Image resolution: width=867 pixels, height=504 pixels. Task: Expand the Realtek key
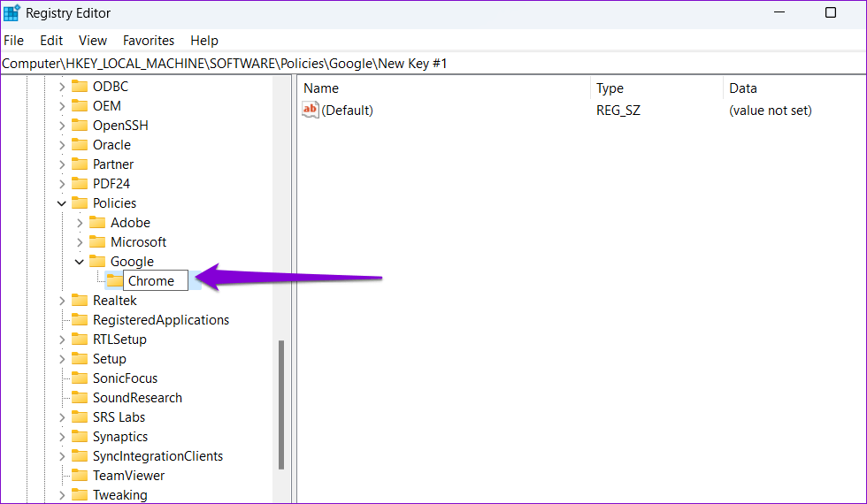(62, 301)
